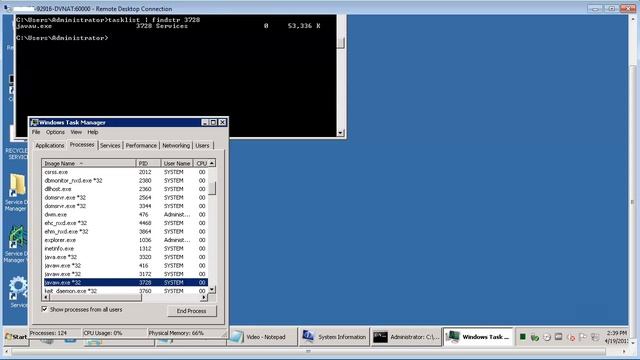The width and height of the screenshot is (640, 360).
Task: Select domsrvr.exe *32 with PID 2564
Action: click(x=125, y=198)
